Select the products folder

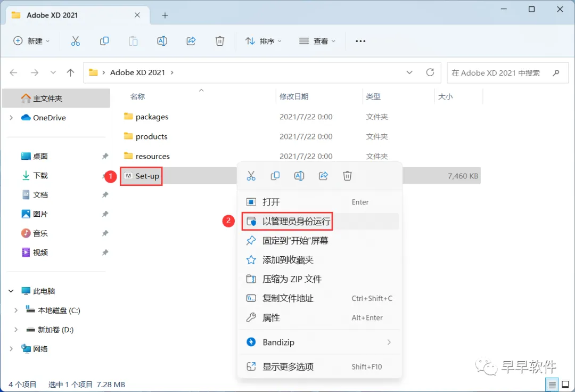(x=151, y=137)
